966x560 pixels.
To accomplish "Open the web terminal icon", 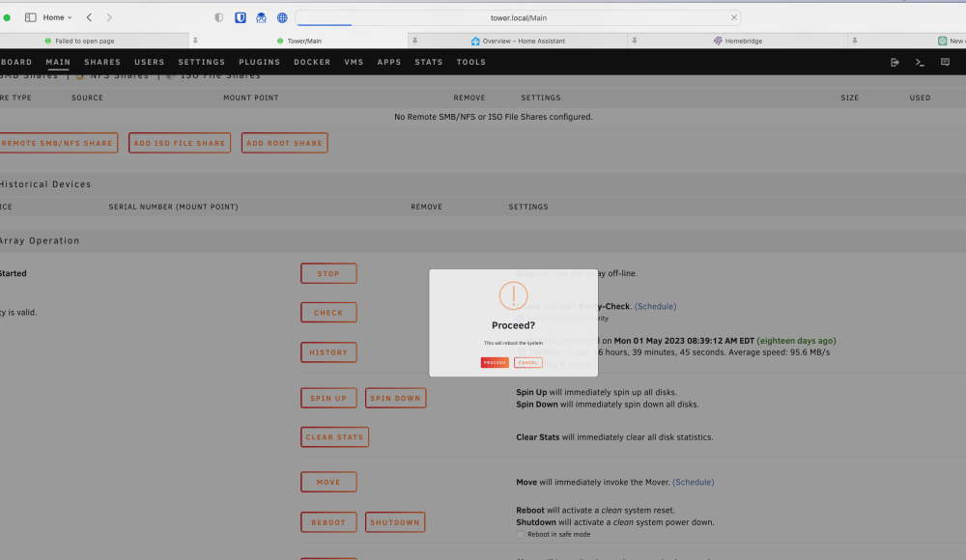I will (x=920, y=62).
